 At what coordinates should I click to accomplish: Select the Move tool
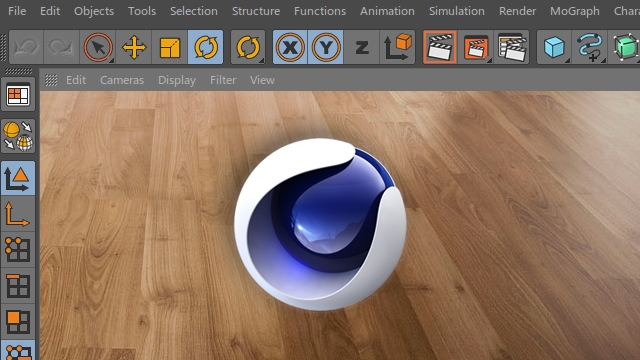click(134, 47)
